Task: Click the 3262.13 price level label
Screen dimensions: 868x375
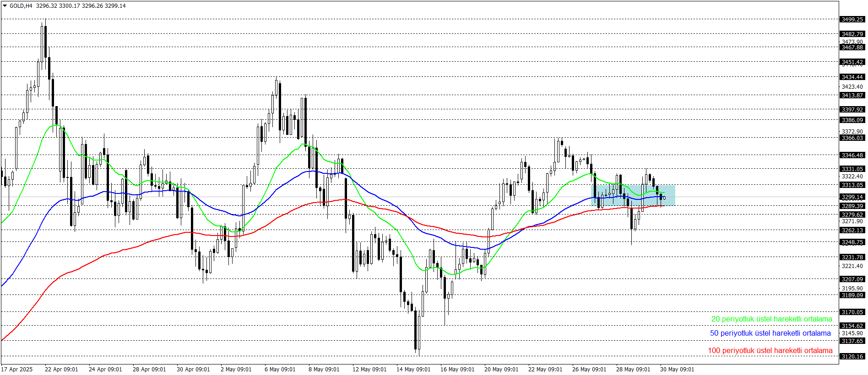Action: (x=852, y=230)
